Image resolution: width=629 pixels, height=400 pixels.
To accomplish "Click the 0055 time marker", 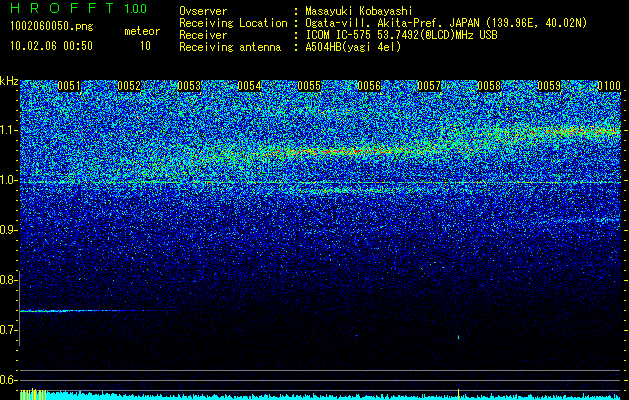I will point(309,86).
